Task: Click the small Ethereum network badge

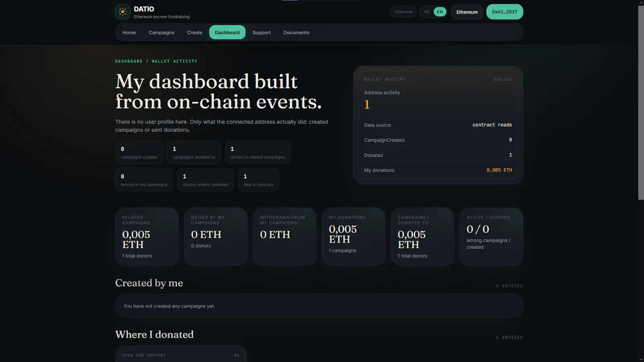Action: click(x=403, y=12)
